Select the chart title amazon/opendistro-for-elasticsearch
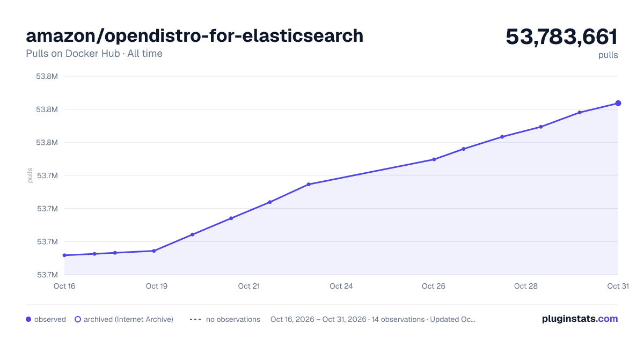This screenshot has height=338, width=644. pyautogui.click(x=194, y=35)
